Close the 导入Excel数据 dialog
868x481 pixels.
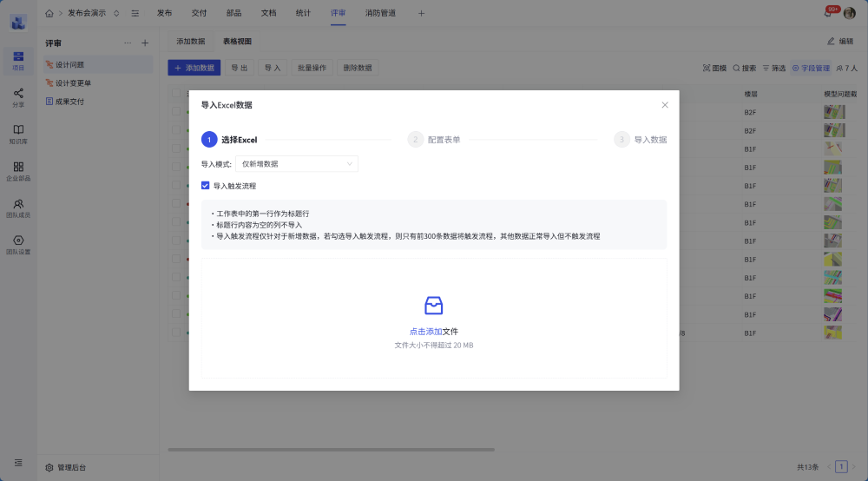665,105
